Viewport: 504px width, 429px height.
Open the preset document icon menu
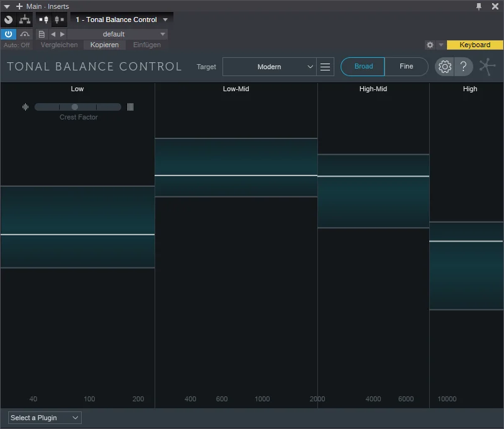tap(41, 34)
